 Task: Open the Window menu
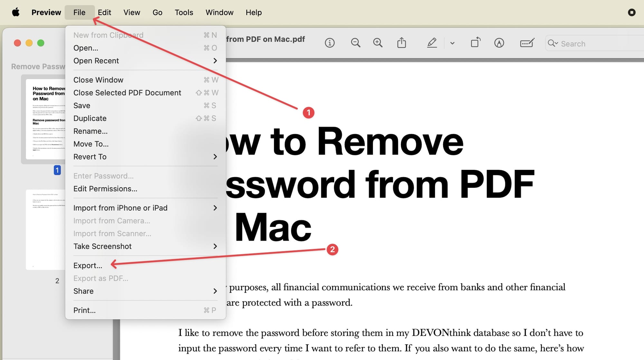point(219,13)
